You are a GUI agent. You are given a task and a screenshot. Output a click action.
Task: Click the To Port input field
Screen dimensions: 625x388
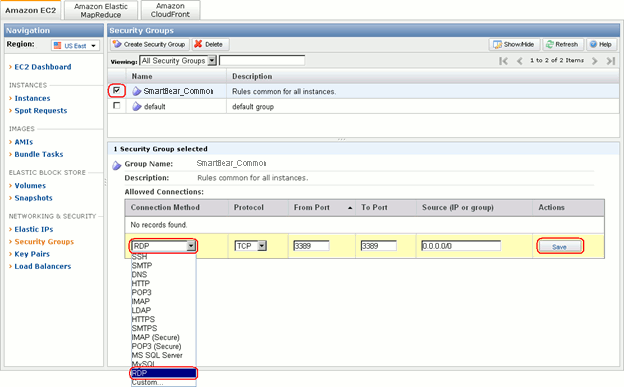379,246
